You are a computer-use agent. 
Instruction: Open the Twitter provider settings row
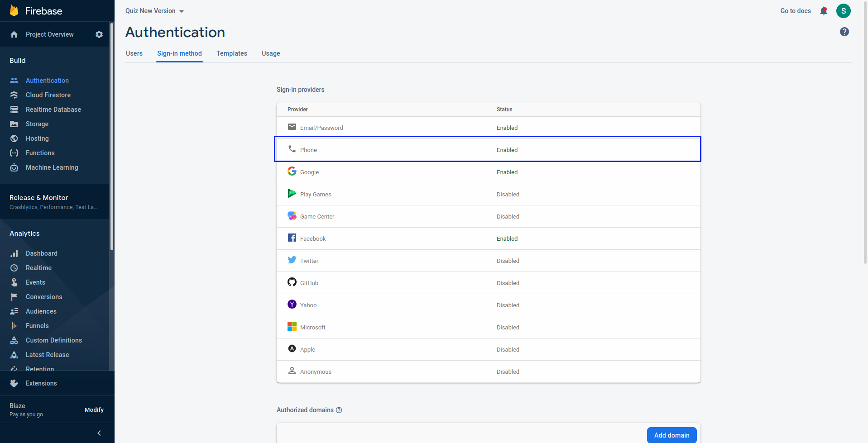tap(489, 261)
